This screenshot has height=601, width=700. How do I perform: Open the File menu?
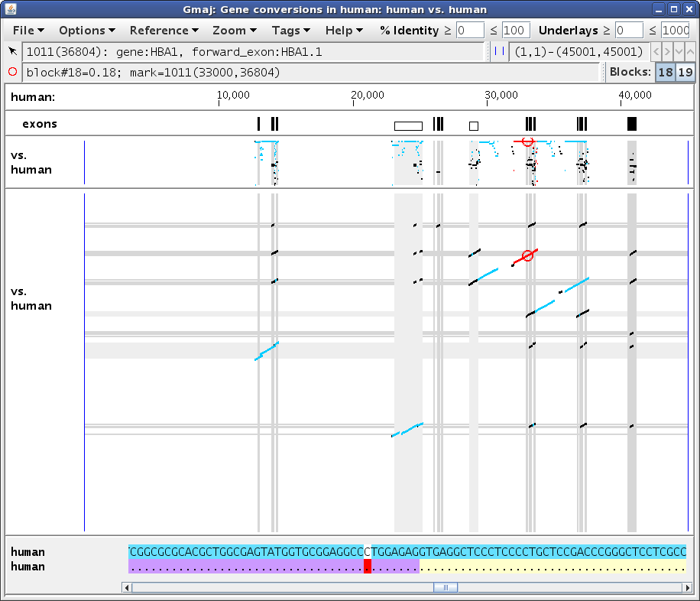(x=28, y=31)
